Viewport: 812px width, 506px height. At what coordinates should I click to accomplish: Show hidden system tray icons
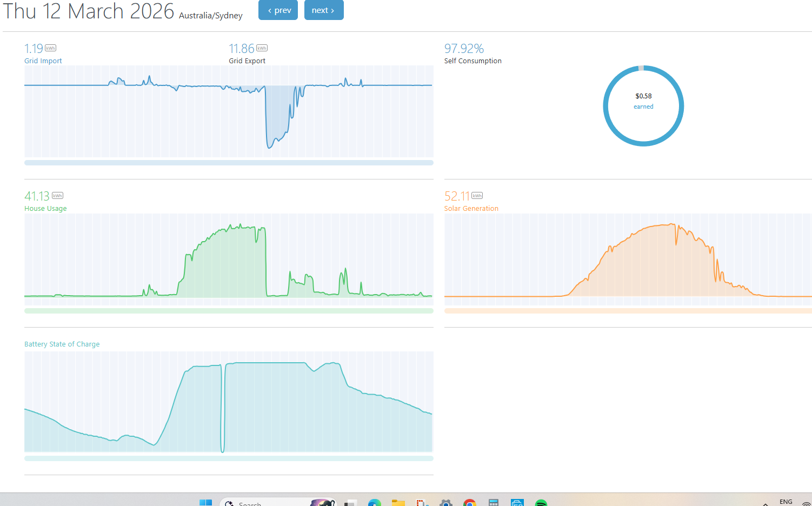point(765,503)
